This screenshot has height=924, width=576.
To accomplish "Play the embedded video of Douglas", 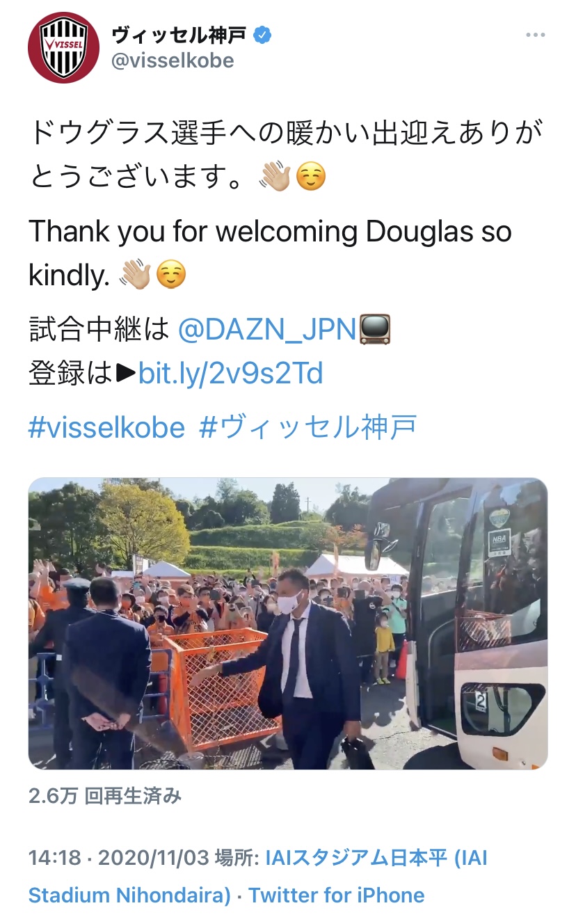I will pyautogui.click(x=288, y=623).
